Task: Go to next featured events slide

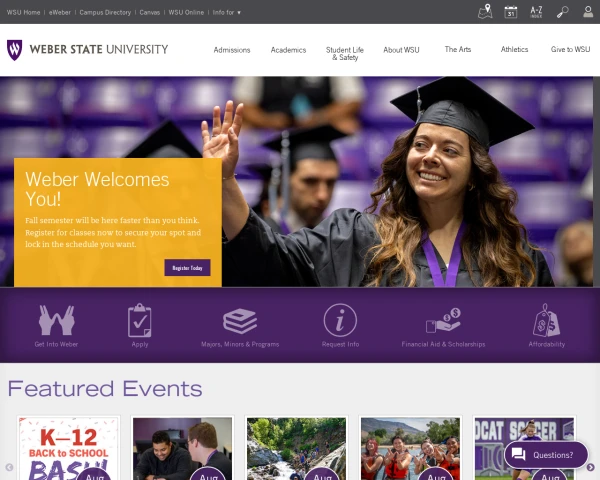Action: pos(590,467)
